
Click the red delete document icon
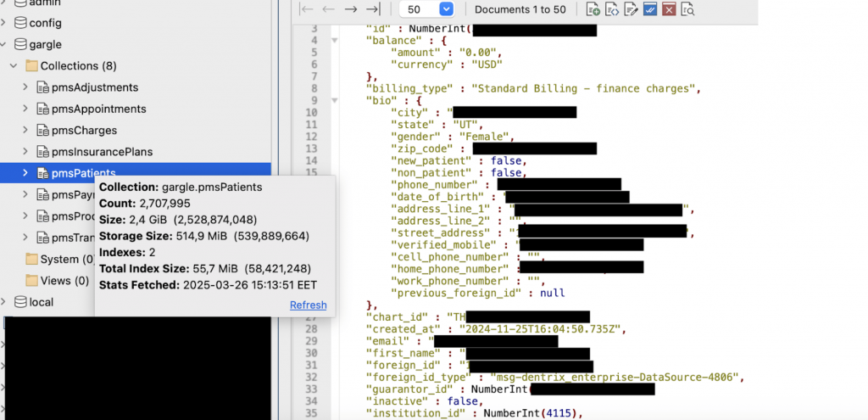pyautogui.click(x=669, y=9)
